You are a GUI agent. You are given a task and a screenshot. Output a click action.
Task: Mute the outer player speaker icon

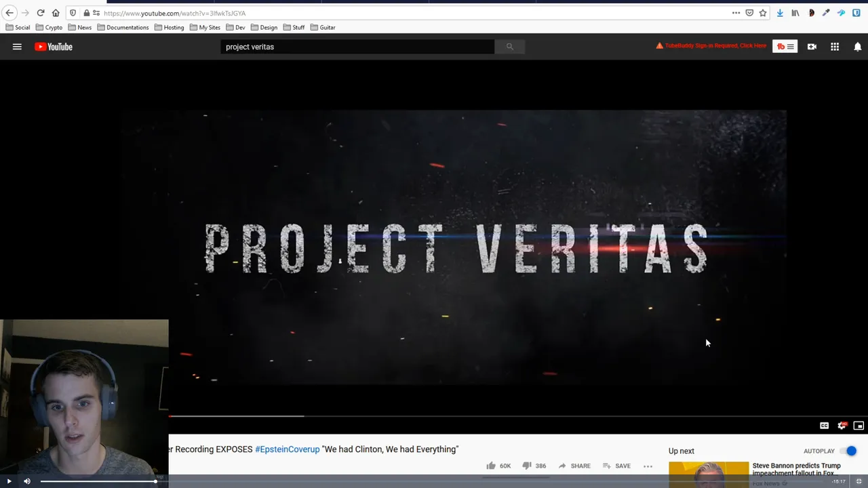click(27, 481)
